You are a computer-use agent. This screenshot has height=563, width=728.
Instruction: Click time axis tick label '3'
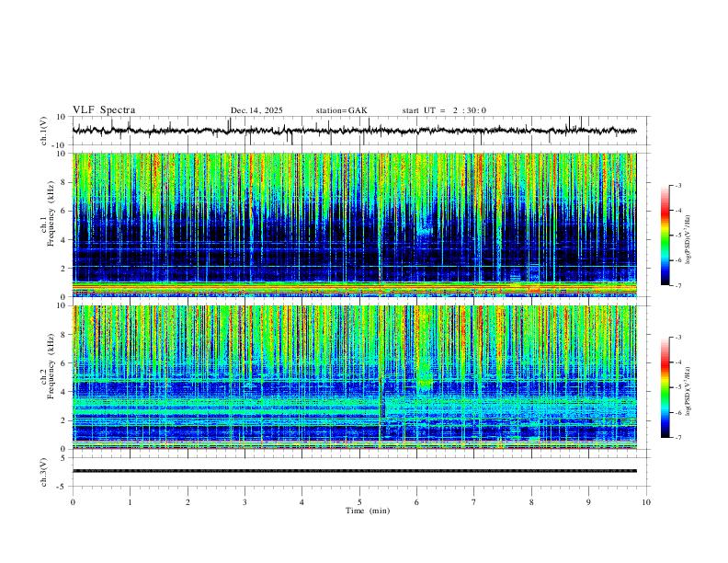pyautogui.click(x=245, y=502)
